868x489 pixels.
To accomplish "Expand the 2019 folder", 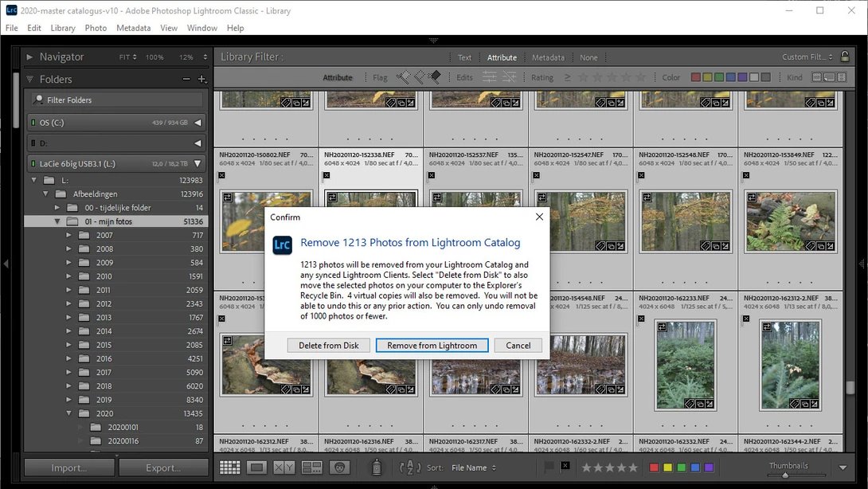I will [68, 399].
